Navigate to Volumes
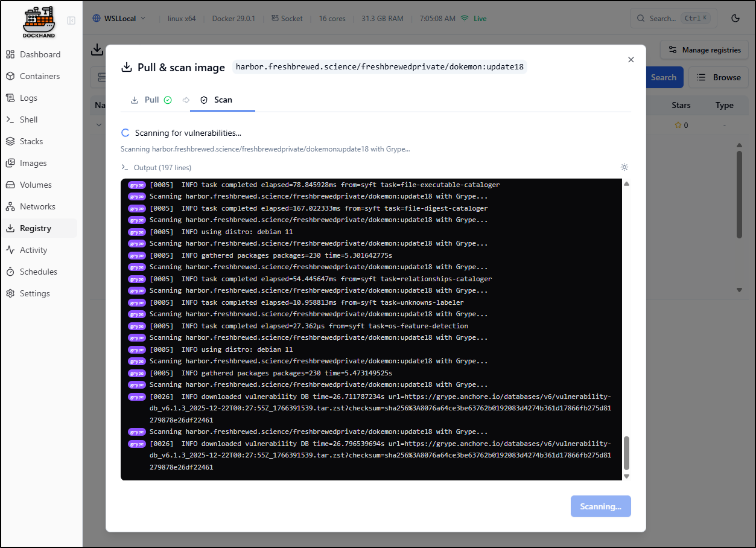 click(x=36, y=185)
